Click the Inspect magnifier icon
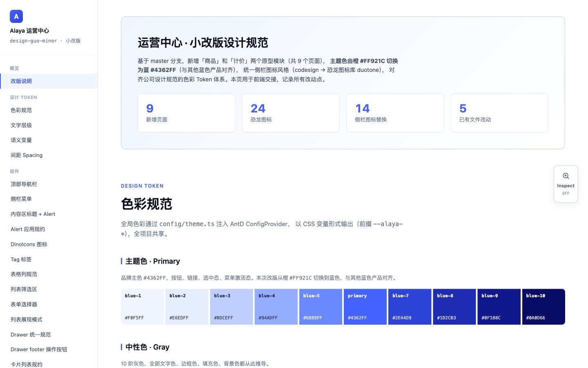 (x=566, y=176)
